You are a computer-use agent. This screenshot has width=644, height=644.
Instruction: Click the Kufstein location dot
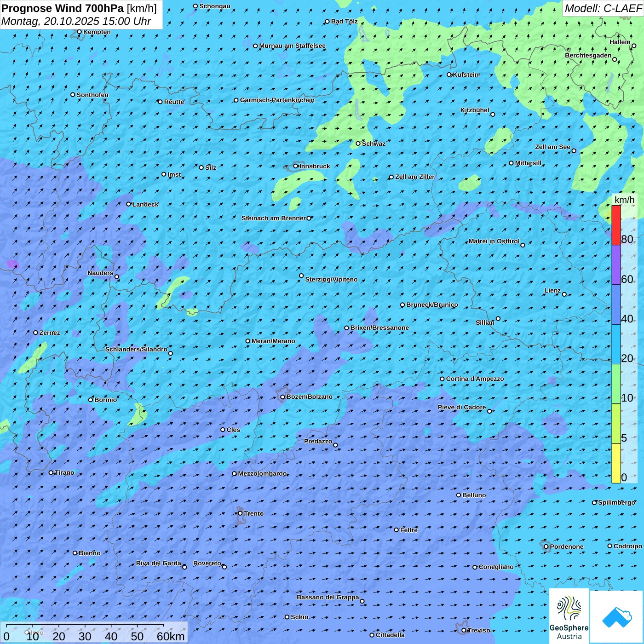pyautogui.click(x=449, y=75)
